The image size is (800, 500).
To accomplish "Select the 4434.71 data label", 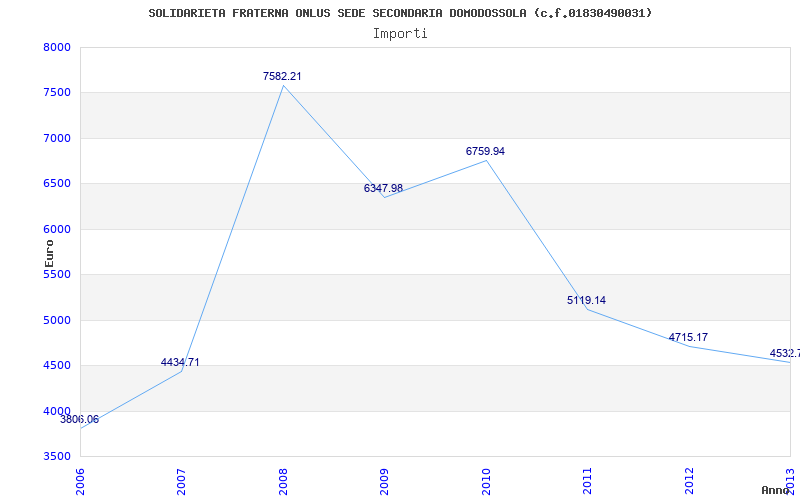I will click(180, 363).
